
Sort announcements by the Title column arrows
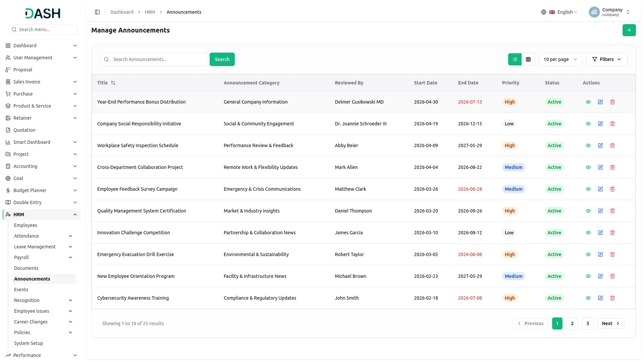coord(113,83)
